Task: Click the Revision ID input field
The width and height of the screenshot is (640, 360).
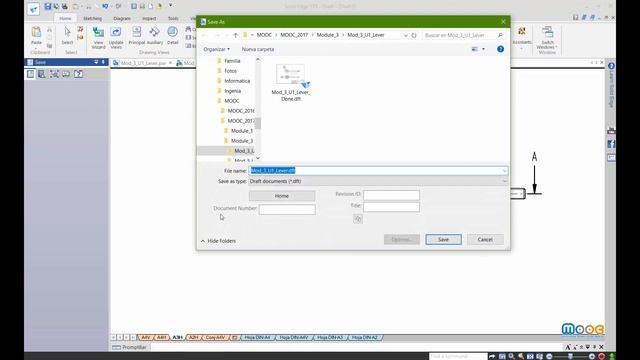Action: pos(391,196)
